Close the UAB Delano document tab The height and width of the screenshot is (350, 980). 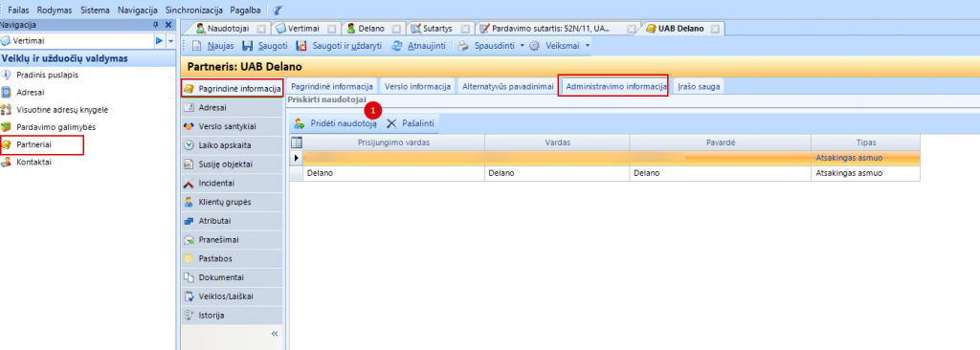[714, 29]
